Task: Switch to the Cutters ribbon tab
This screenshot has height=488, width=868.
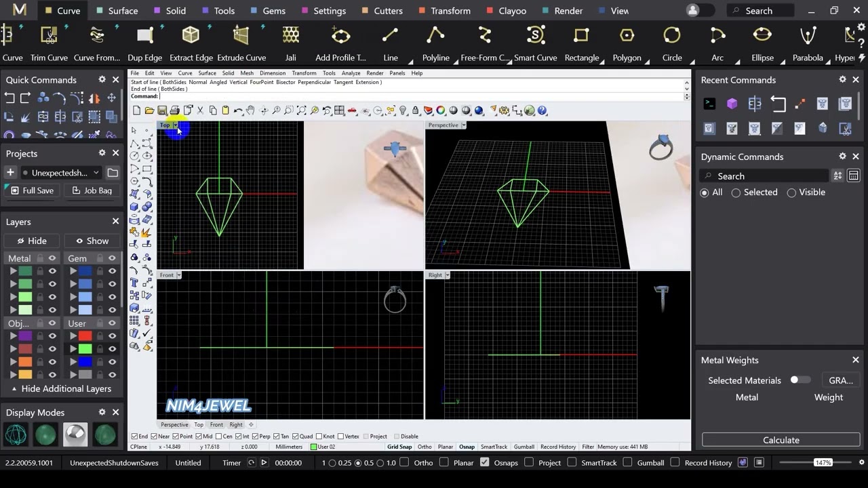Action: [382, 11]
